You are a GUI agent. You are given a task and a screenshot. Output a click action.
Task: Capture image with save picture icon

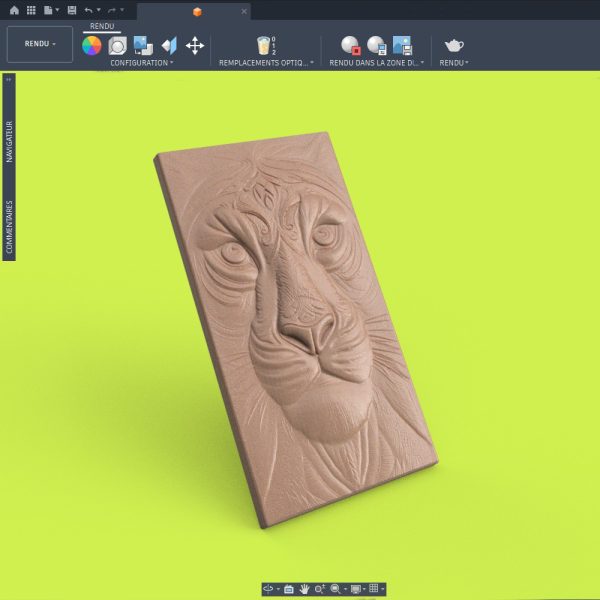(x=403, y=46)
